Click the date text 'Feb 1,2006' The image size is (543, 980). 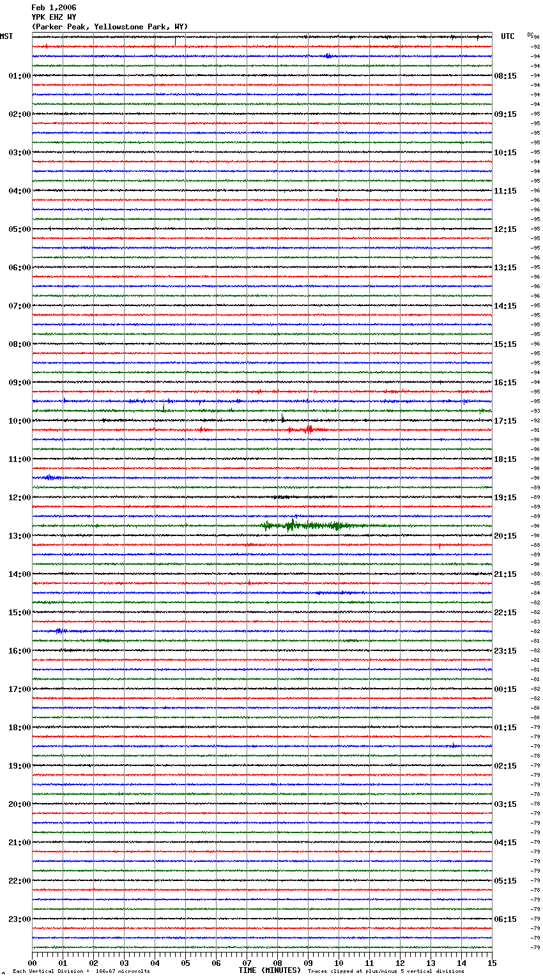point(54,8)
